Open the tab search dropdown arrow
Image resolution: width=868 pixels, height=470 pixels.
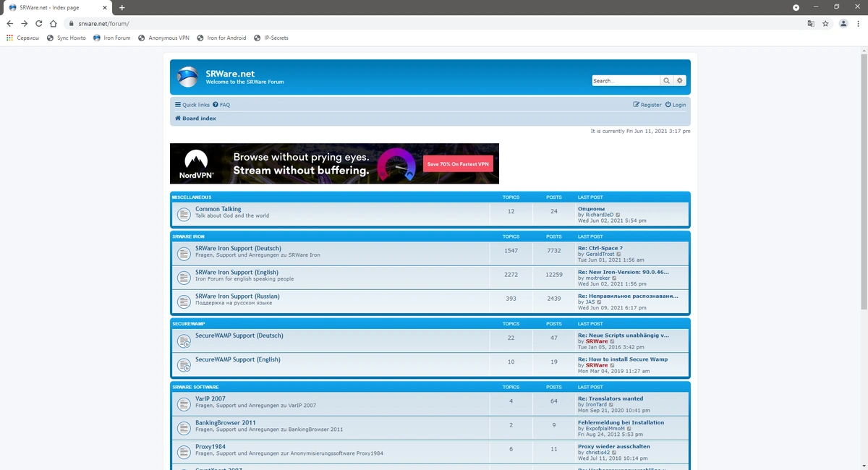point(796,7)
